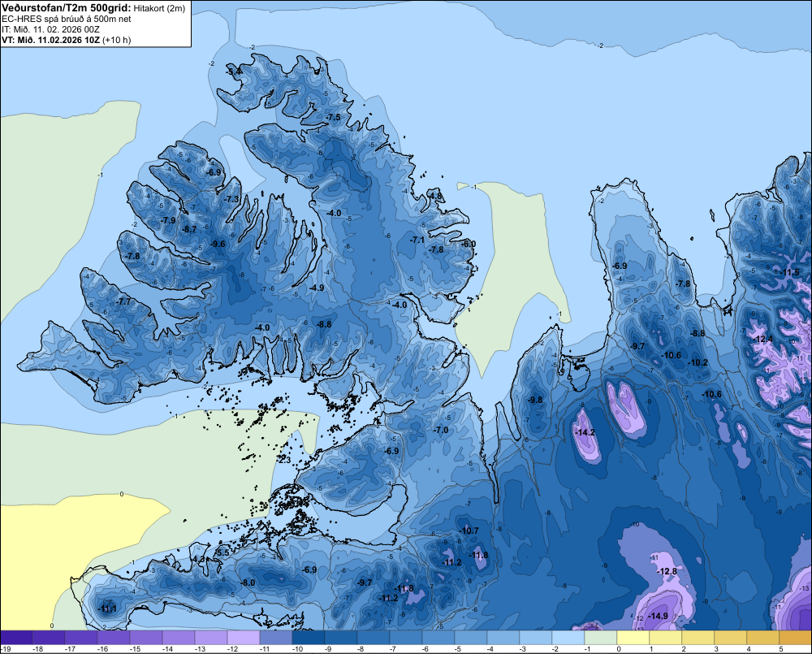Viewport: 812px width, 654px height.
Task: Click the pale green legend swatch between -1 and 0
Action: pyautogui.click(x=601, y=638)
